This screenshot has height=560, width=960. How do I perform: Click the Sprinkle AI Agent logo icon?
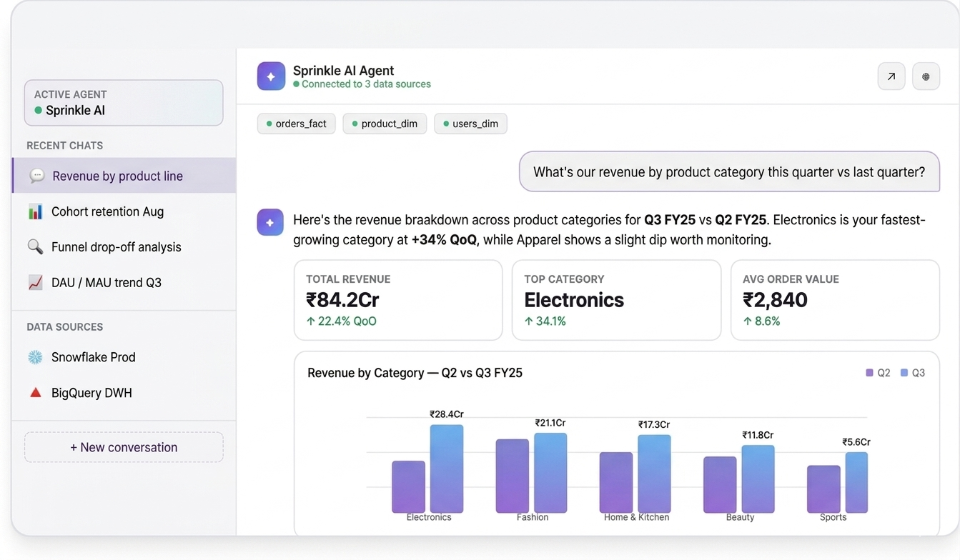[271, 76]
